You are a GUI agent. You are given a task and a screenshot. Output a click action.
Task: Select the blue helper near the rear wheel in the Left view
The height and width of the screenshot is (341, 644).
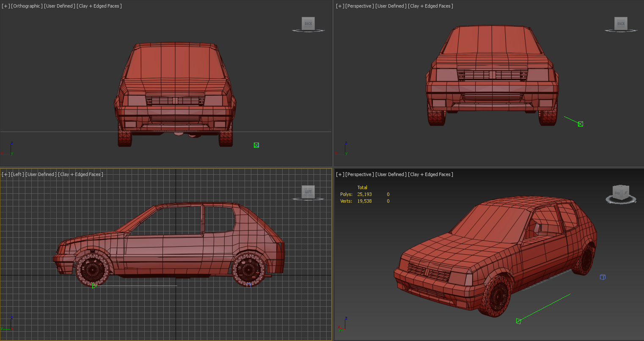[x=249, y=285]
